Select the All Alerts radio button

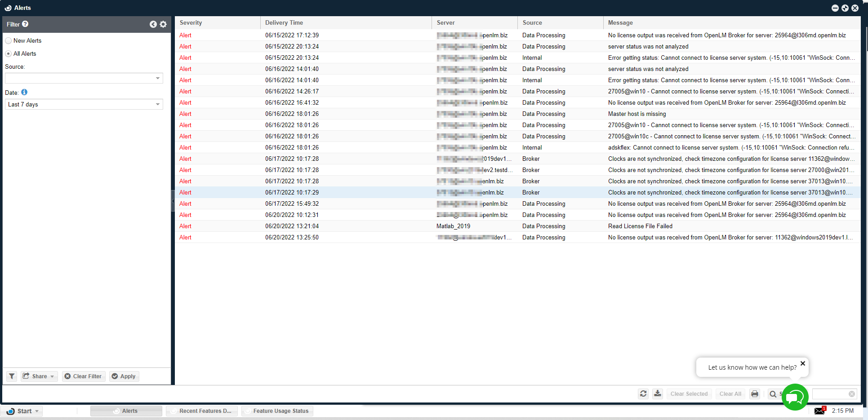click(x=9, y=54)
